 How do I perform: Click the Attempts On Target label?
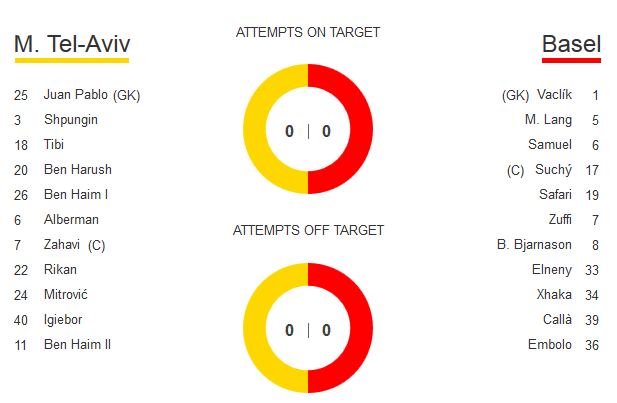pyautogui.click(x=308, y=32)
